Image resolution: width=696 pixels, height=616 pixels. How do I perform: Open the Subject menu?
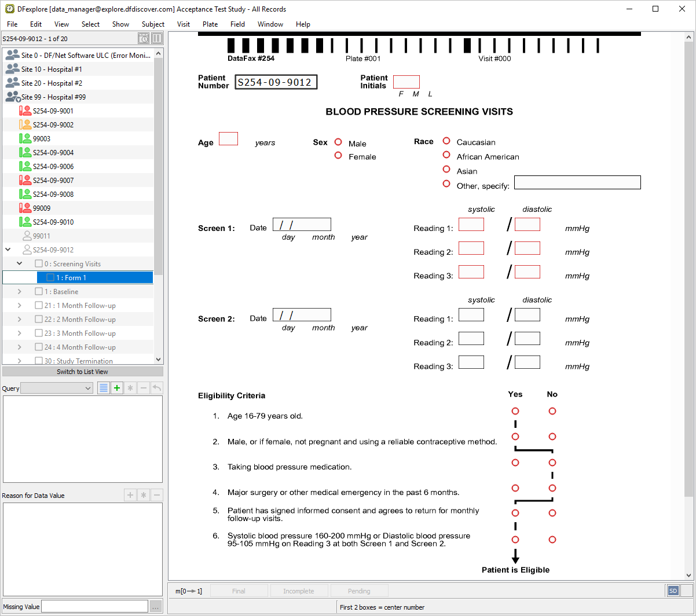(153, 24)
